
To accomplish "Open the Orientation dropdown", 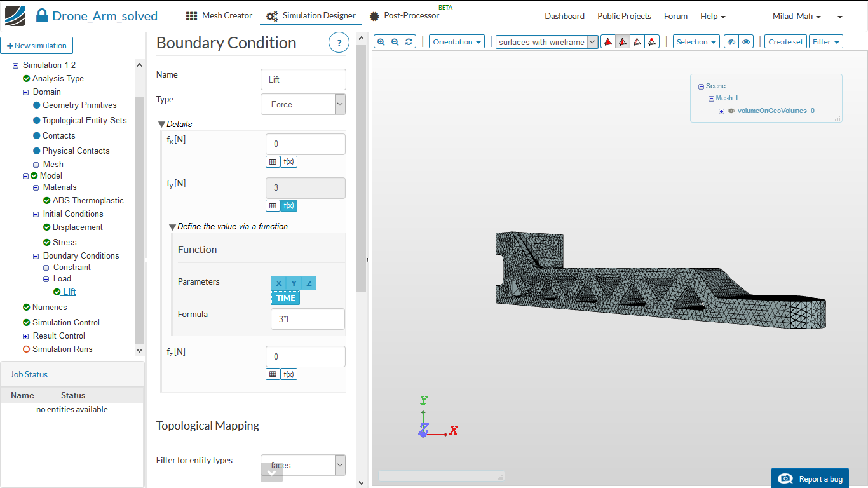I will (x=457, y=42).
